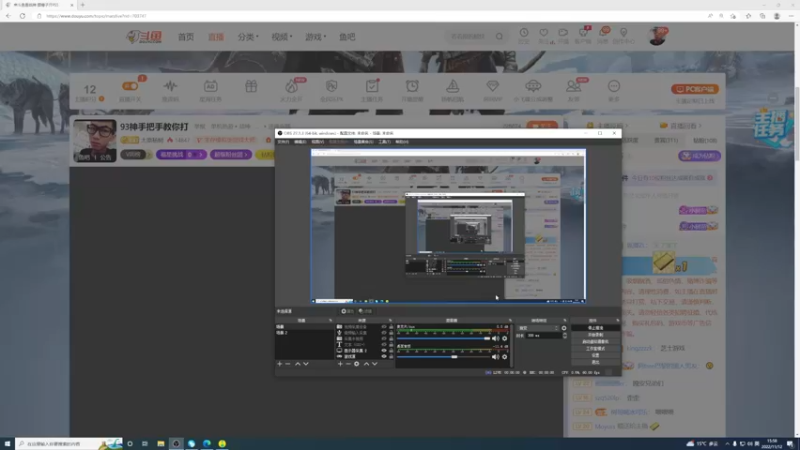Toggle lock of the text (T) source

pyautogui.click(x=391, y=344)
